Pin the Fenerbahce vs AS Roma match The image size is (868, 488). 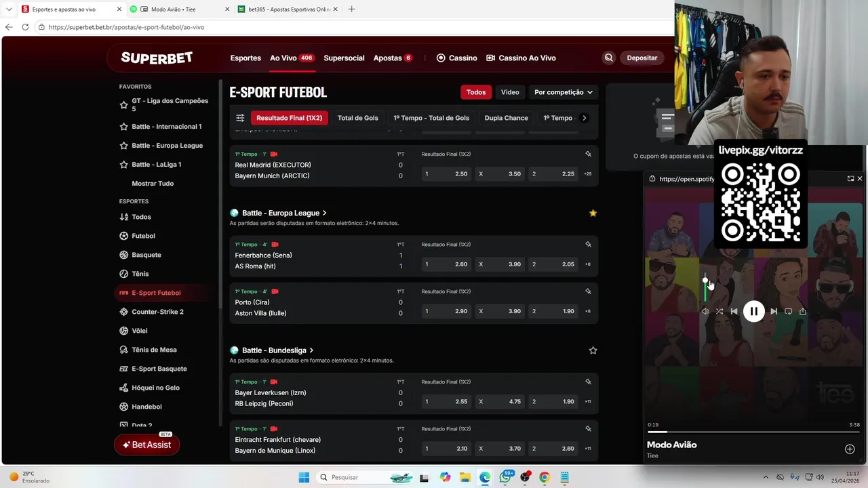pos(588,245)
